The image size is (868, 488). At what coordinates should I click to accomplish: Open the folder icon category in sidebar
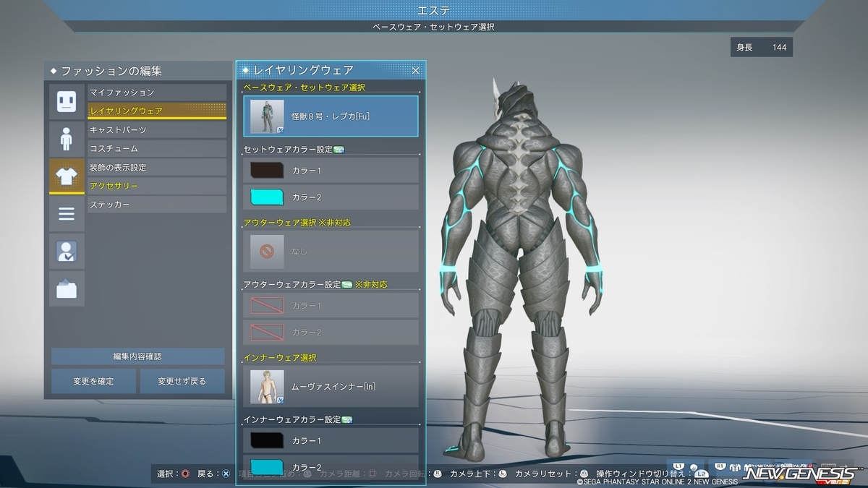point(67,289)
